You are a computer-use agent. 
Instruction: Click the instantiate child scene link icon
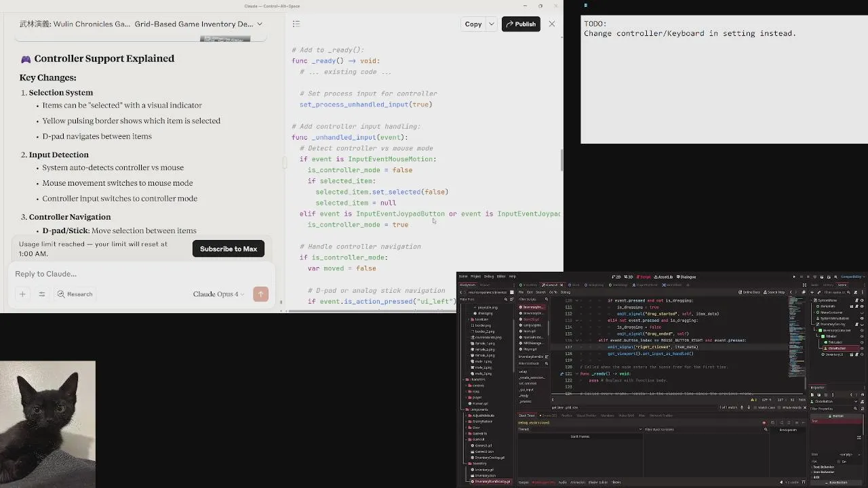click(x=818, y=292)
